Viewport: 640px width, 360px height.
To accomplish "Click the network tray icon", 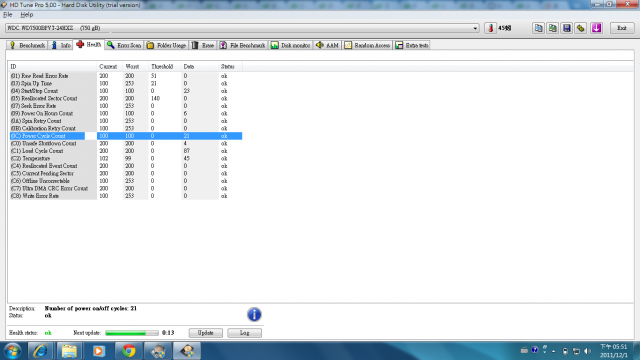I will tap(576, 351).
